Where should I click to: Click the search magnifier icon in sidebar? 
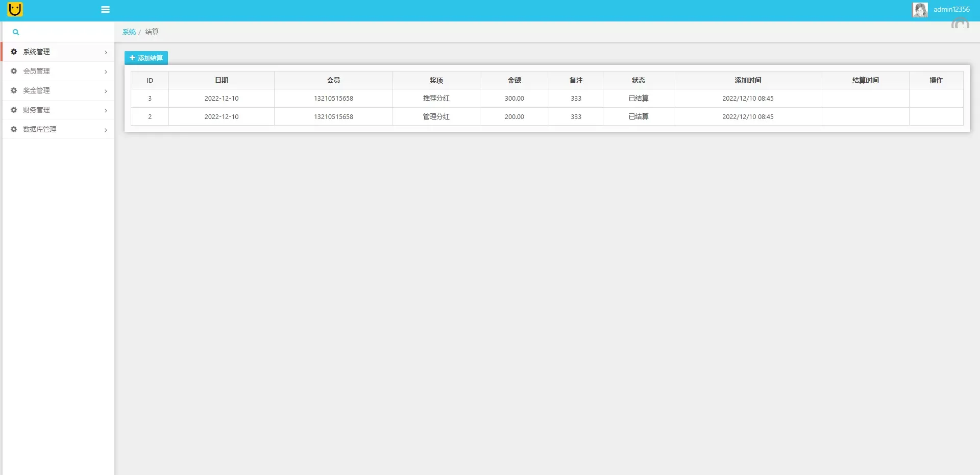pyautogui.click(x=16, y=32)
